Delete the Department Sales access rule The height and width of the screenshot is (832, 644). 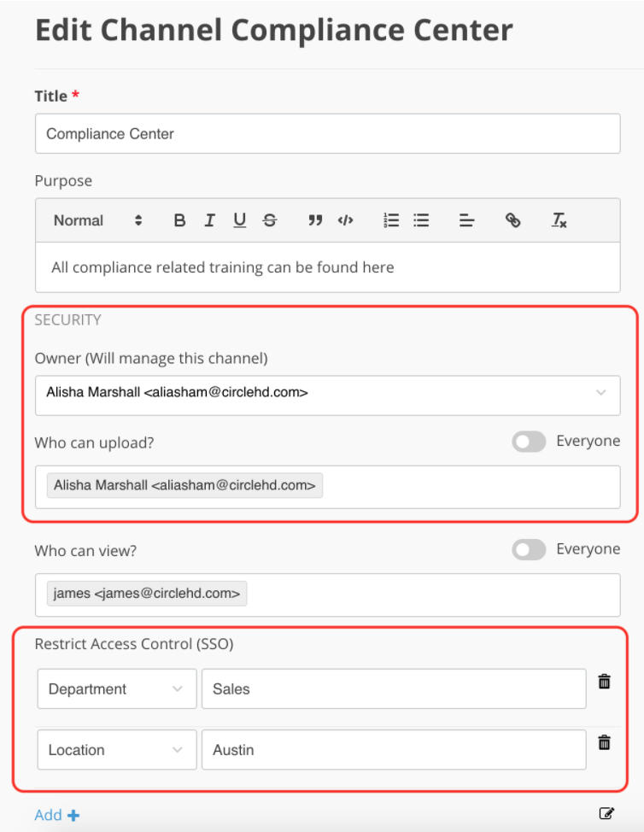coord(604,682)
